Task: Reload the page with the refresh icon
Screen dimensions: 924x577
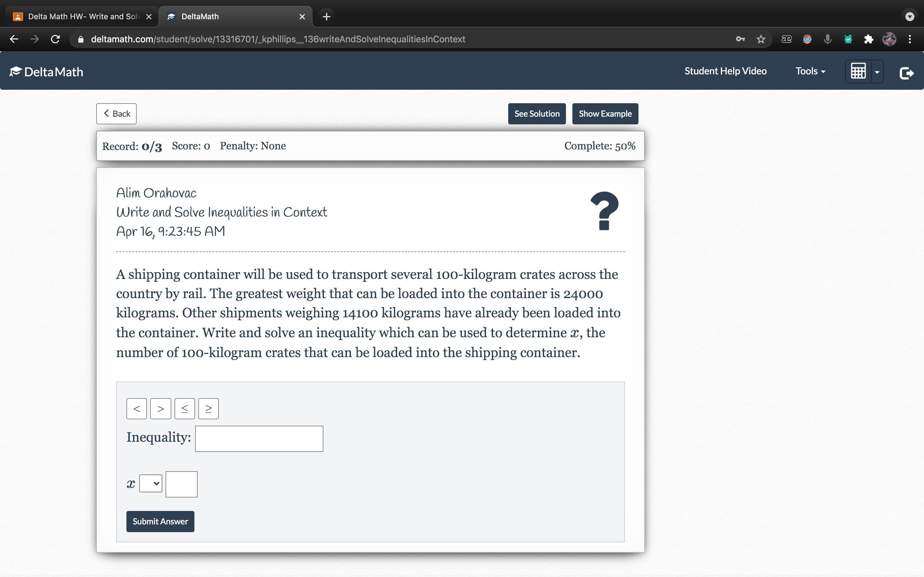Action: 56,39
